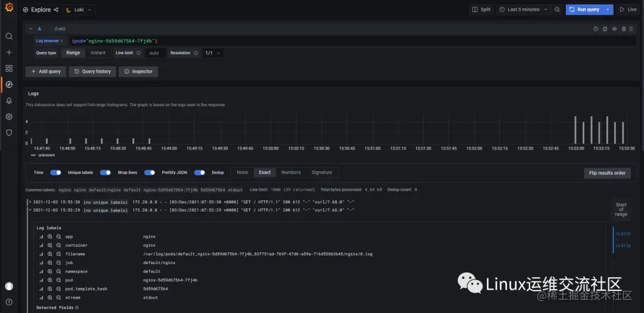Set Dedup to None
Screen dimensions: 644x313
[x=242, y=172]
